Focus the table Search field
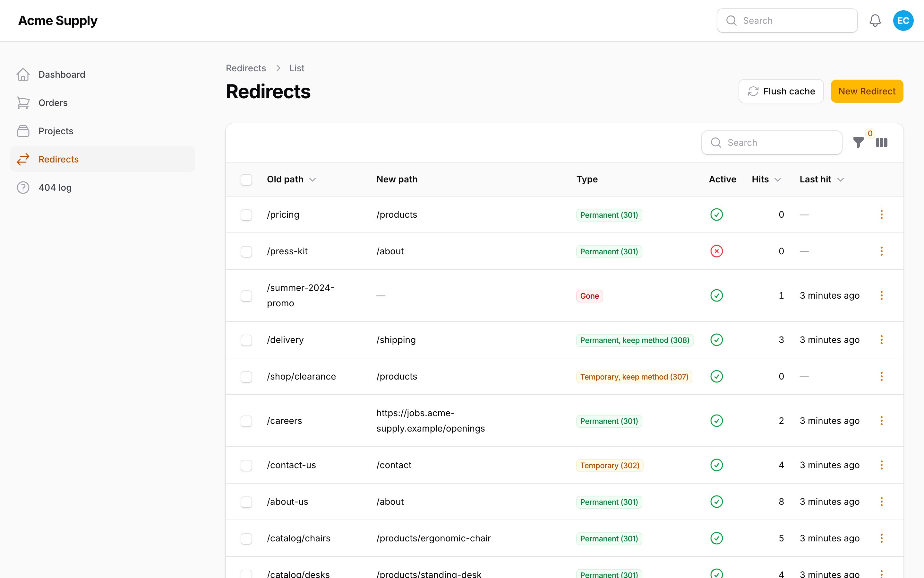Screen dimensions: 924x578 (x=772, y=143)
